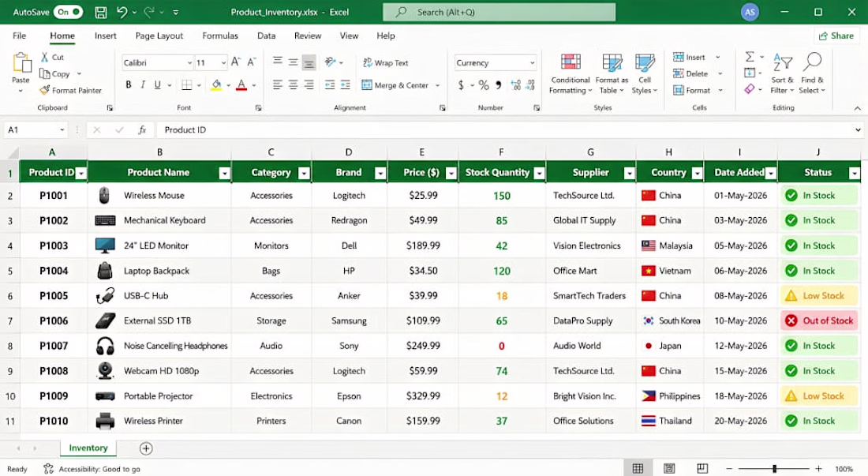This screenshot has height=476, width=868.
Task: Toggle AutoSave switch
Action: [68, 12]
